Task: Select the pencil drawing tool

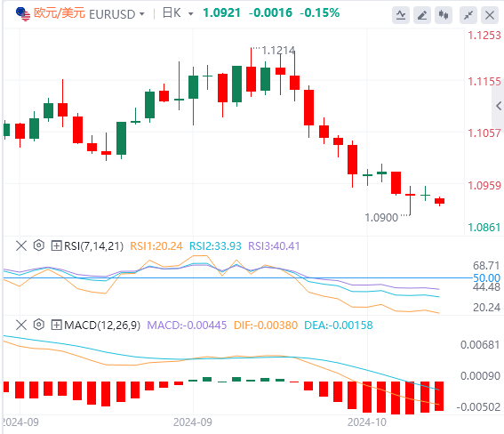Action: point(421,15)
